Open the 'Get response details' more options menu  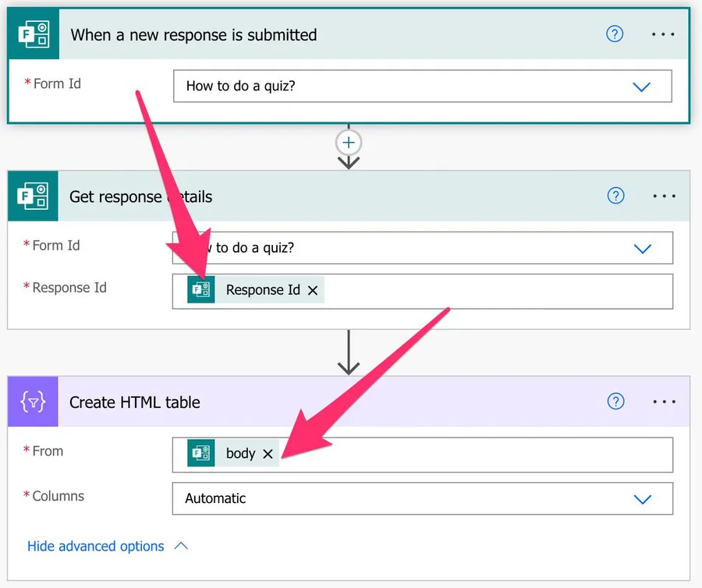coord(664,196)
